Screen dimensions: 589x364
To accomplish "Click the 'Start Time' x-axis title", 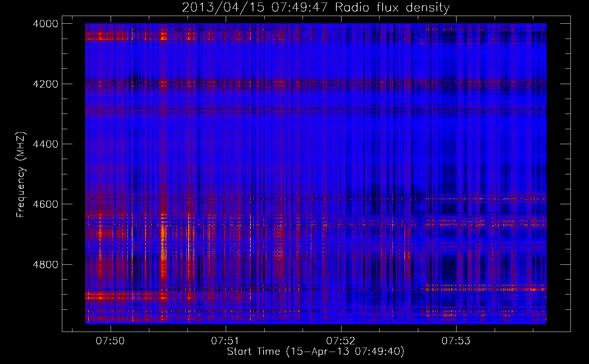I will pos(316,352).
